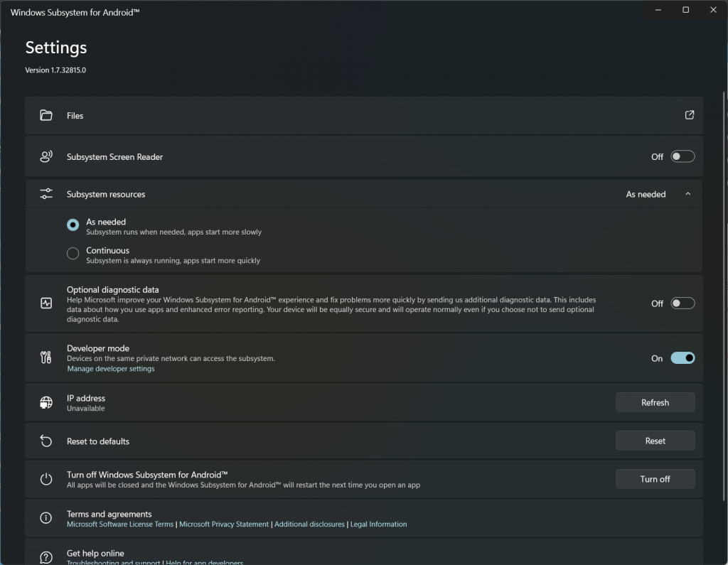Click the IP address globe icon
The width and height of the screenshot is (728, 565).
pyautogui.click(x=46, y=403)
